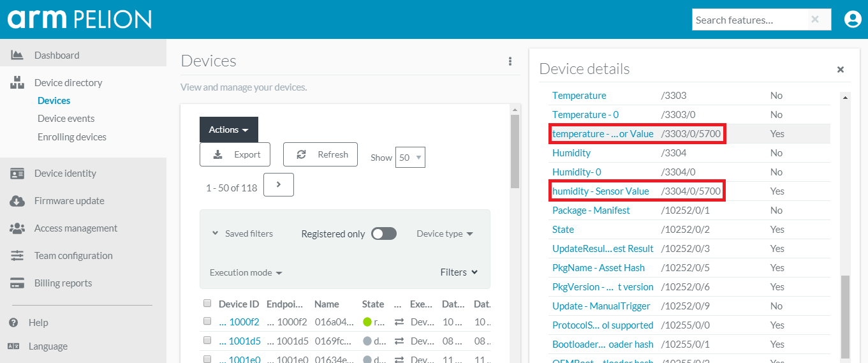
Task: Click the Team configuration sliders icon
Action: tap(17, 256)
